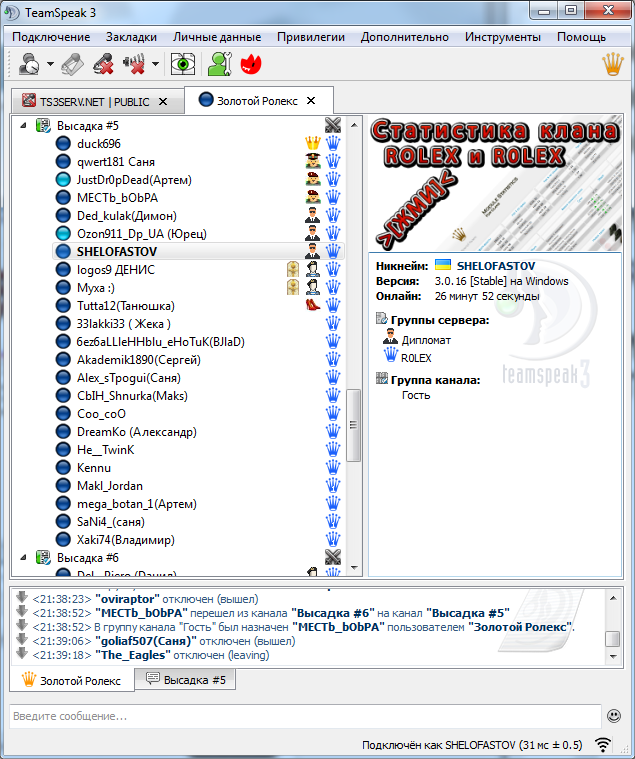Select user CbIH_Shnurka(Maks)
The image size is (635, 759).
click(132, 395)
